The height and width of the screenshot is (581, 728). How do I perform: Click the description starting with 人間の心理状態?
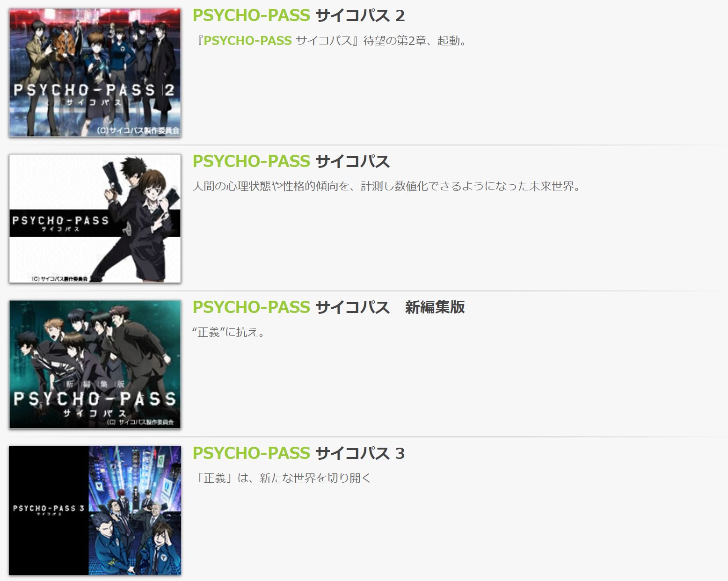coord(387,187)
